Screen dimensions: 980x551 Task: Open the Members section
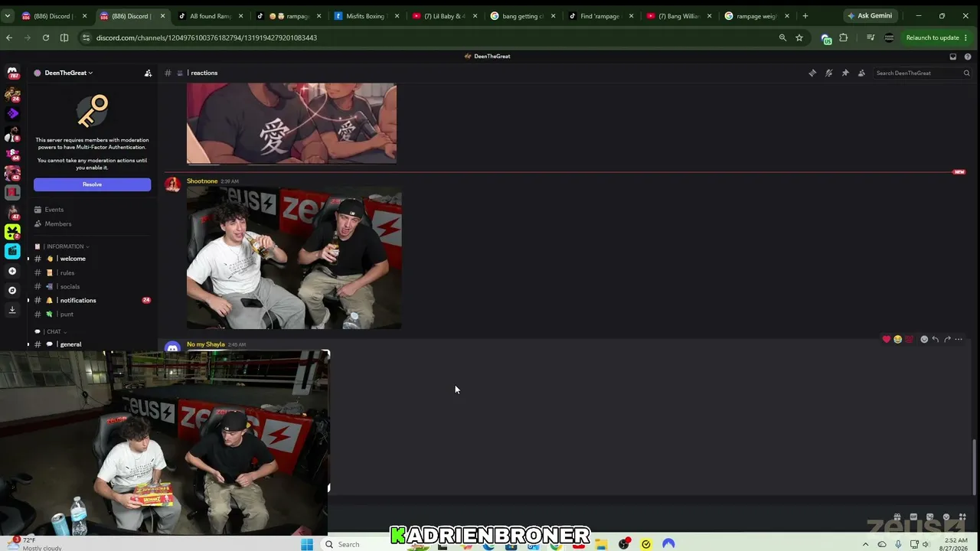[92, 223]
